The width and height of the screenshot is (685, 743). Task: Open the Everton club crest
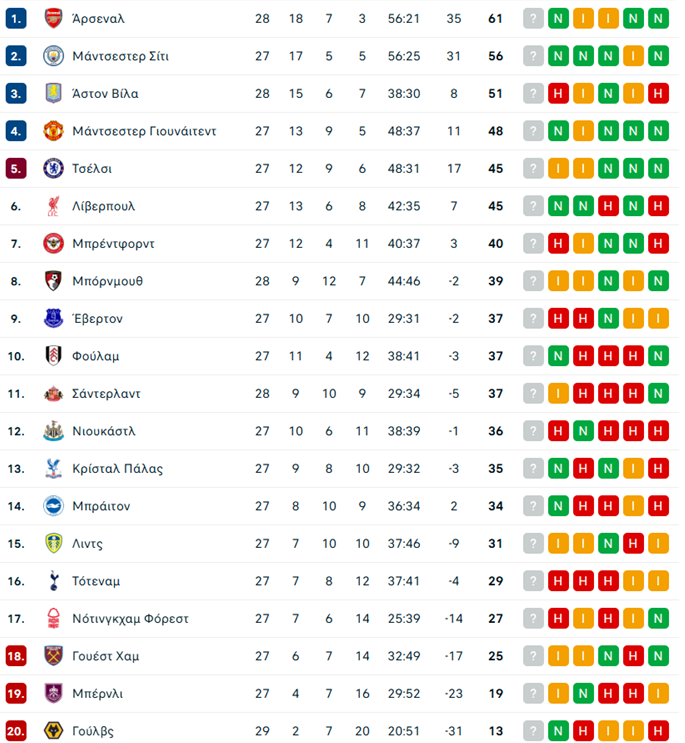[x=53, y=318]
